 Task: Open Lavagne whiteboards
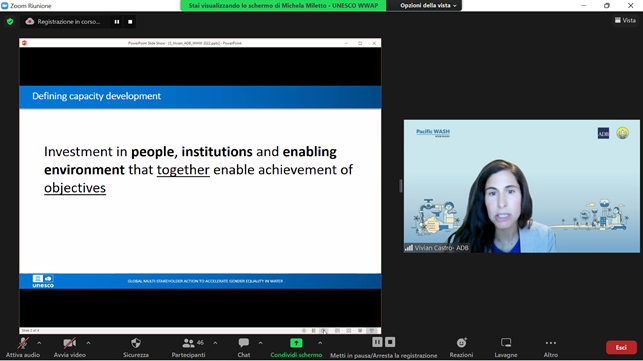point(506,347)
